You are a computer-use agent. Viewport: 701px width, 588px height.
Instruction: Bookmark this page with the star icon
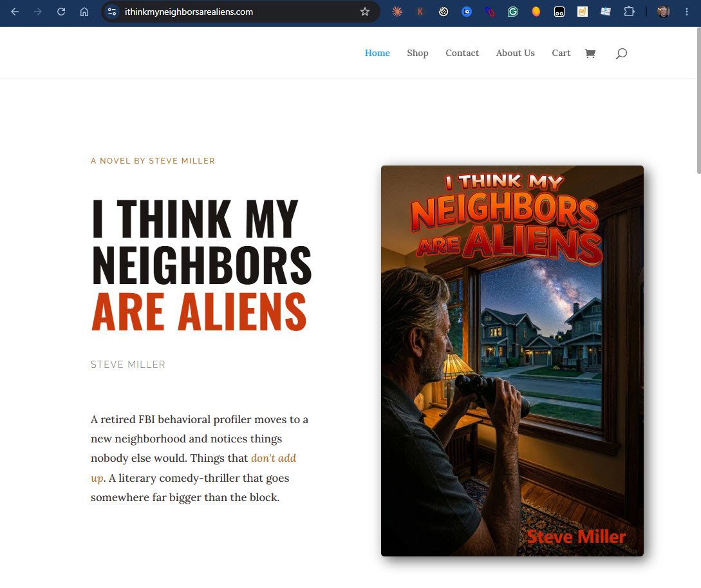(365, 12)
